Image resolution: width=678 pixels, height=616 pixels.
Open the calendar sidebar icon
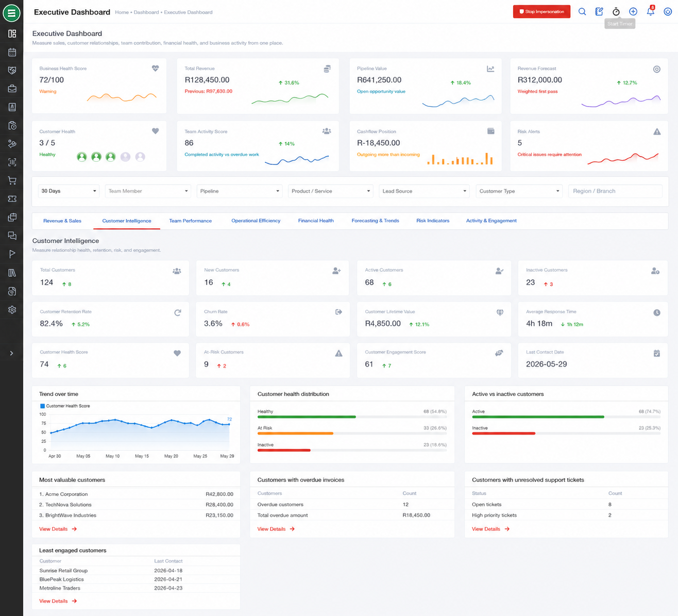12,52
